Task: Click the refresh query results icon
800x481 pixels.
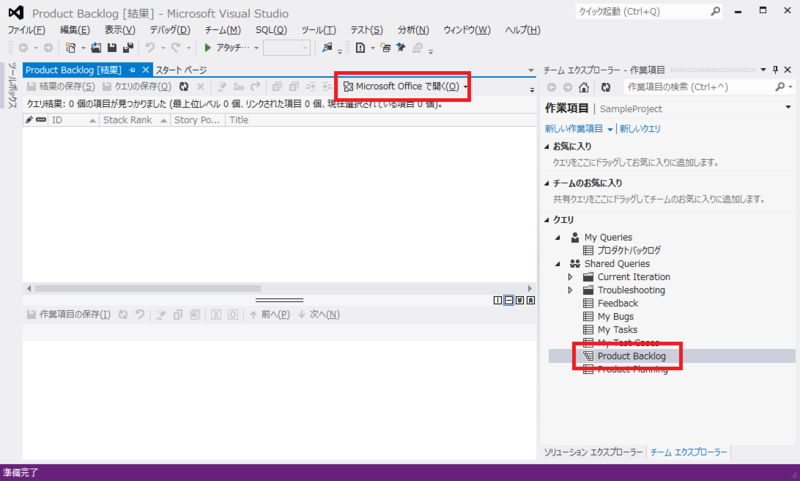Action: 184,87
